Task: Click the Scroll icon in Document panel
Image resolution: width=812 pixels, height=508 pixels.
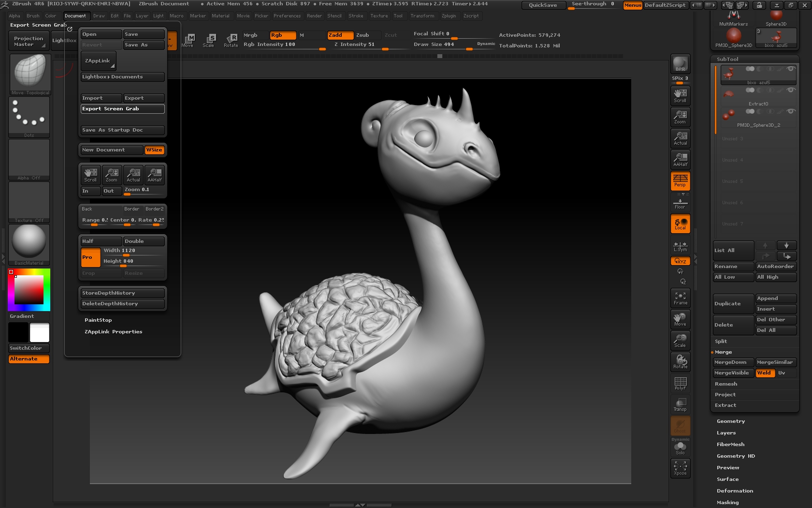Action: coord(90,175)
